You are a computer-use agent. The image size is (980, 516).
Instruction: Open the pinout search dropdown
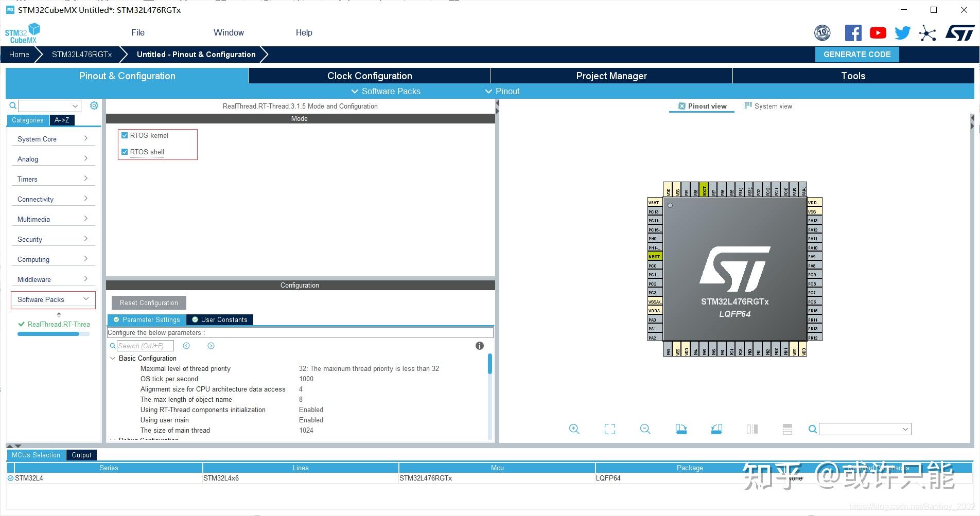[x=905, y=429]
